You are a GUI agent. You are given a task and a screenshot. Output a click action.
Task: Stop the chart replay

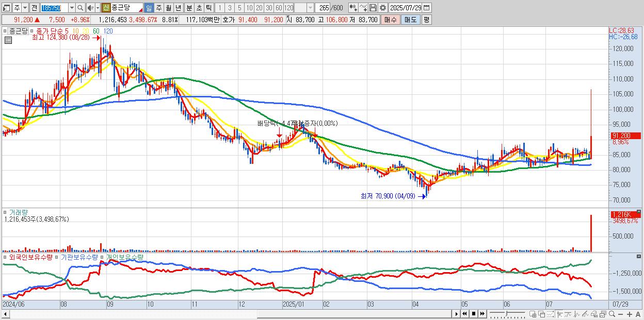pos(473,314)
